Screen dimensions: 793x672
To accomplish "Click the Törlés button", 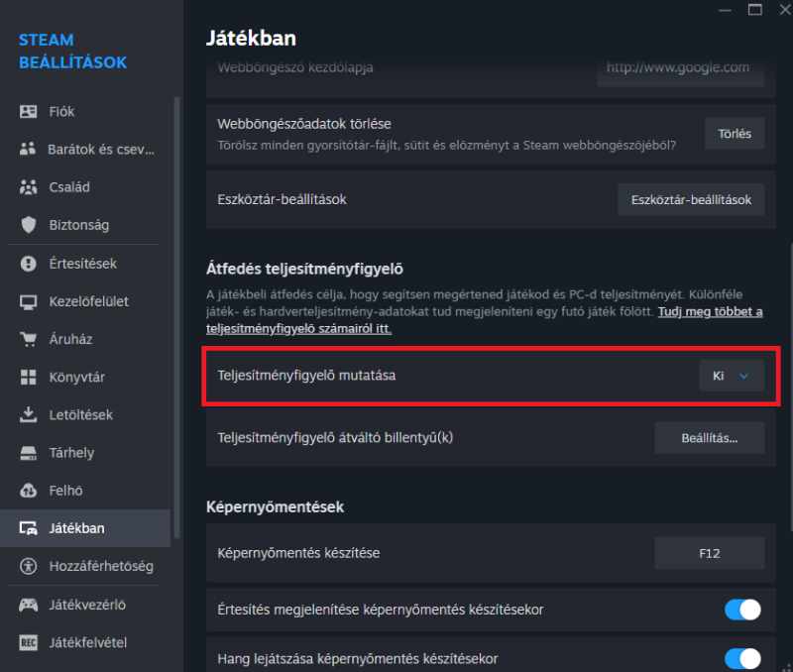I will pyautogui.click(x=735, y=134).
